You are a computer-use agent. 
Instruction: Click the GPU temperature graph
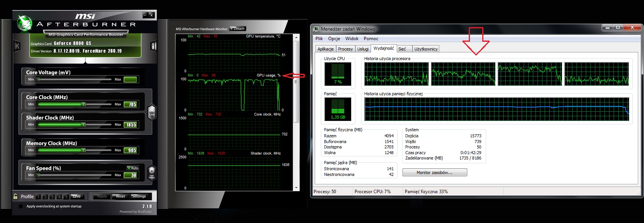click(234, 55)
